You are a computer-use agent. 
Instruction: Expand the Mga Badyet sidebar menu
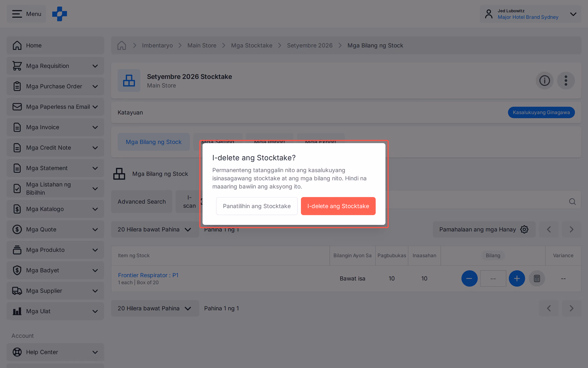55,270
